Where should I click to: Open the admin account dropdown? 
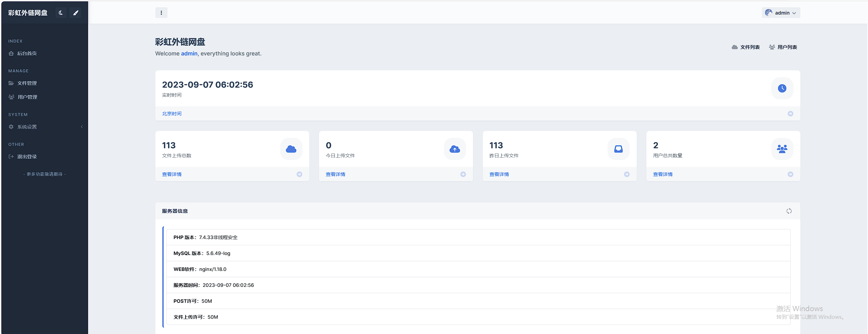(x=781, y=12)
